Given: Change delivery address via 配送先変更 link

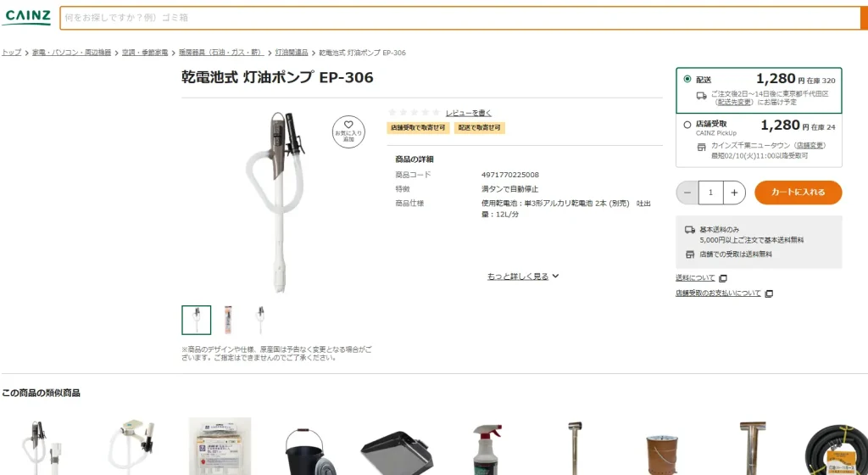Looking at the screenshot, I should pos(734,103).
